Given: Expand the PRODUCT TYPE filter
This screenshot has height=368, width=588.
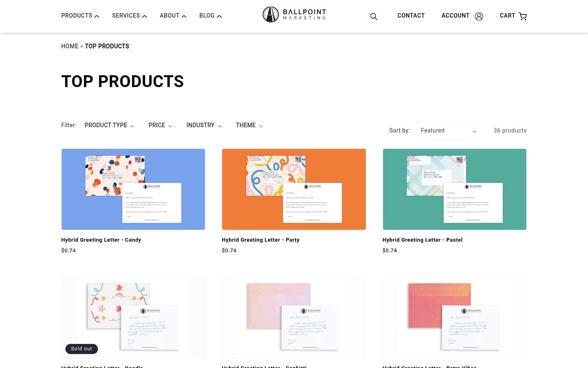Looking at the screenshot, I should click(109, 125).
